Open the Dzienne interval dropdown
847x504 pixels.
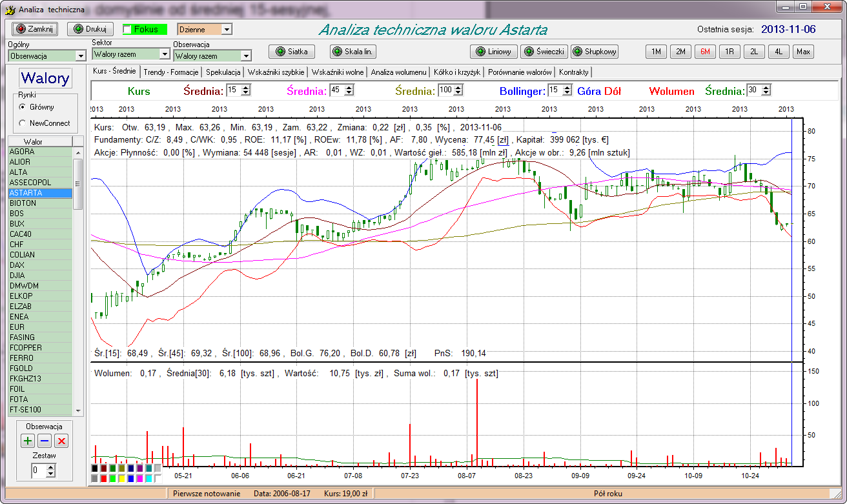coord(226,30)
